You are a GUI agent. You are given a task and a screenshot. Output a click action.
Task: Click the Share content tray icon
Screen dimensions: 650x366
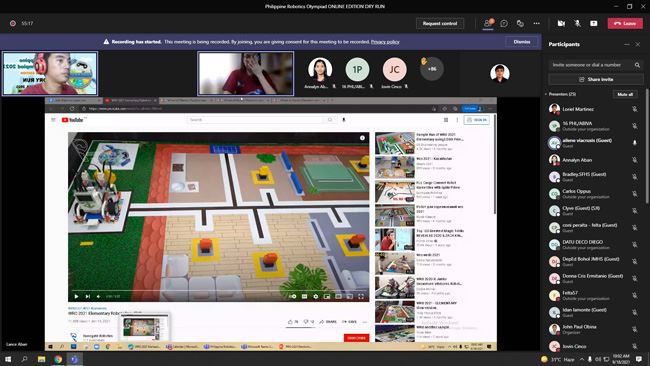click(x=594, y=24)
